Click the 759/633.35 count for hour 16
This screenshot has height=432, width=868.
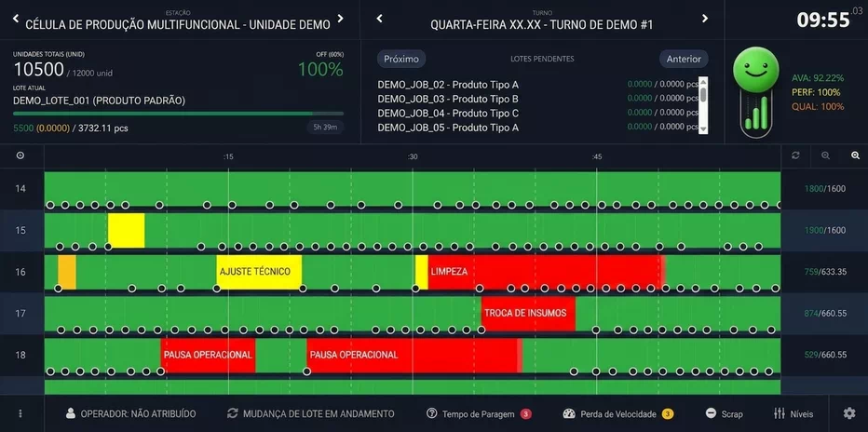(x=825, y=272)
